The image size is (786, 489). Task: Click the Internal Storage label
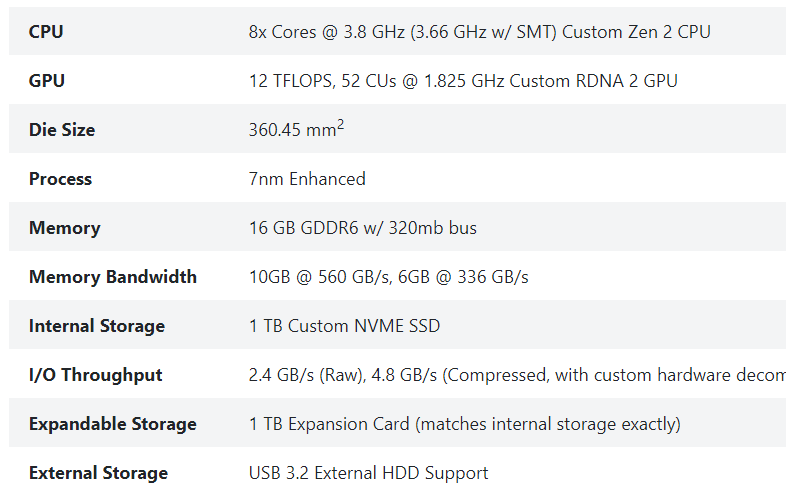tap(97, 326)
